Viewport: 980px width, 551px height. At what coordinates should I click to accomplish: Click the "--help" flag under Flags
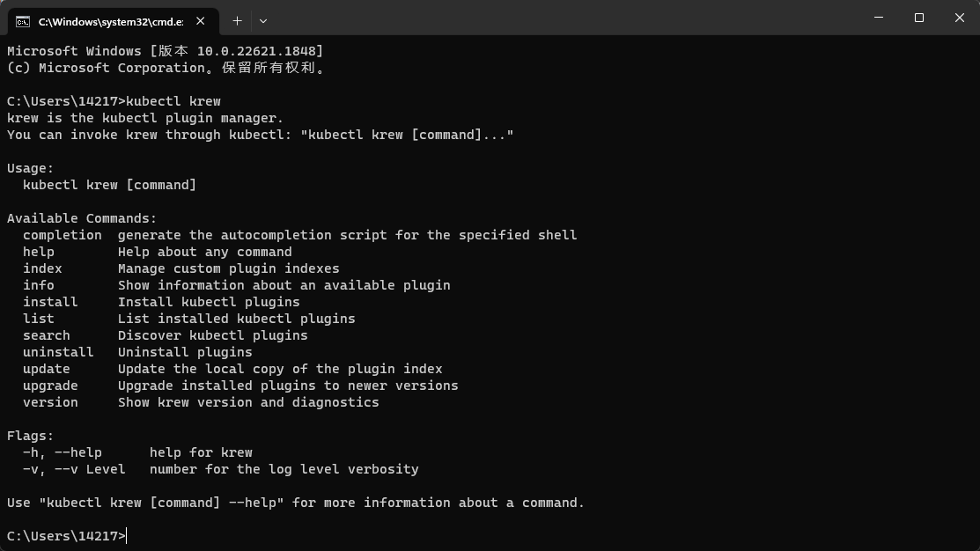78,452
